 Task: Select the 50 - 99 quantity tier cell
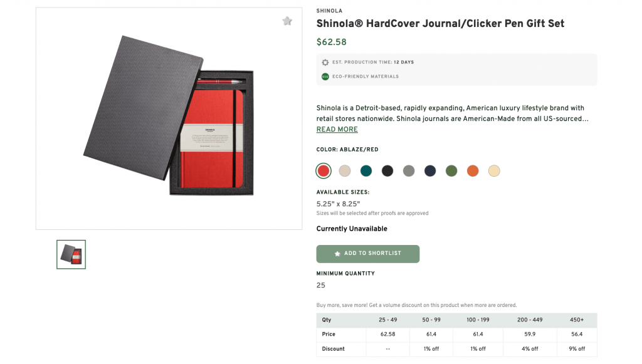tap(431, 320)
